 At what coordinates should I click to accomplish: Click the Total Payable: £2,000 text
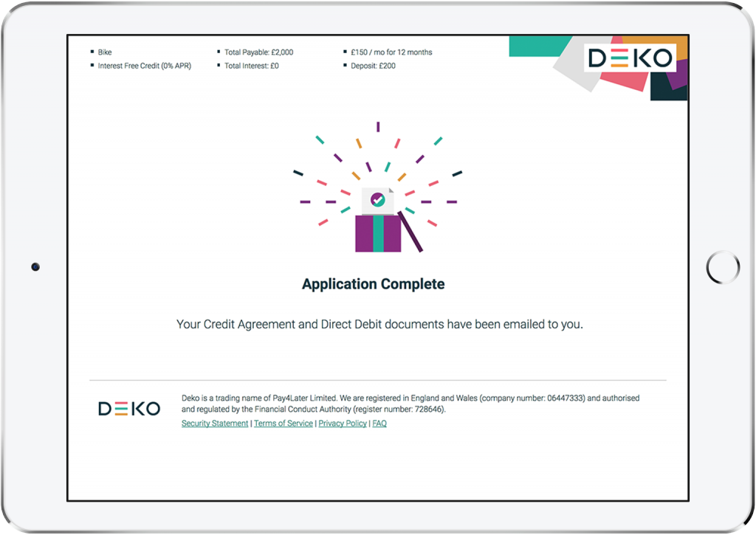pos(259,52)
